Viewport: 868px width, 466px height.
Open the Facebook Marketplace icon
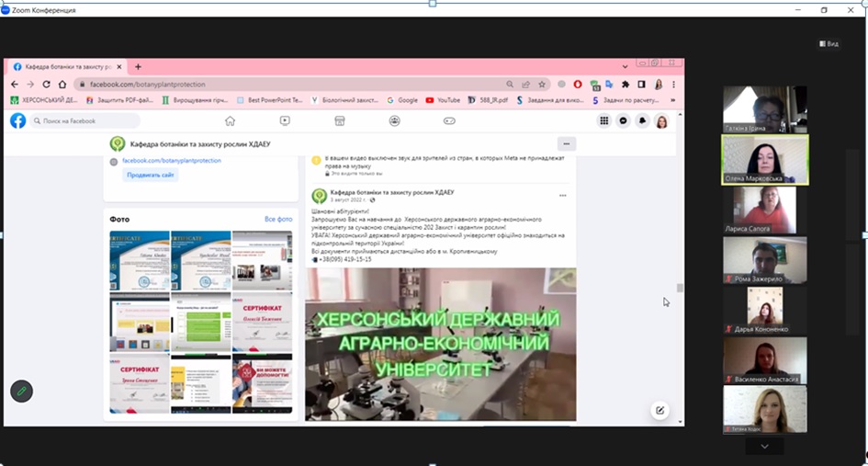(x=339, y=120)
